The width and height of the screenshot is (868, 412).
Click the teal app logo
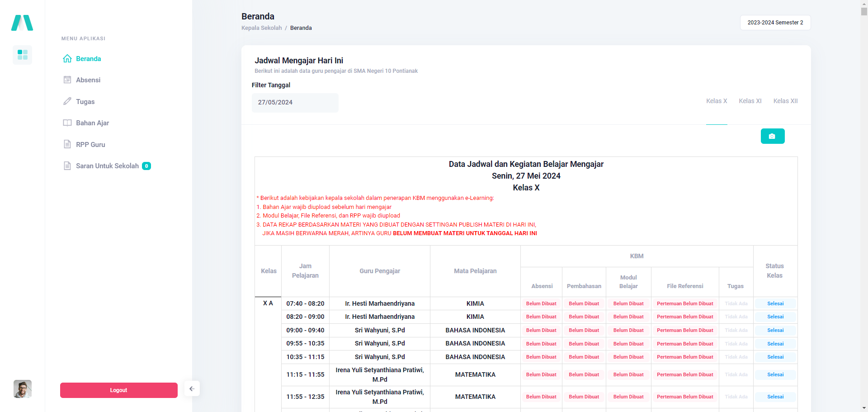pyautogui.click(x=22, y=23)
